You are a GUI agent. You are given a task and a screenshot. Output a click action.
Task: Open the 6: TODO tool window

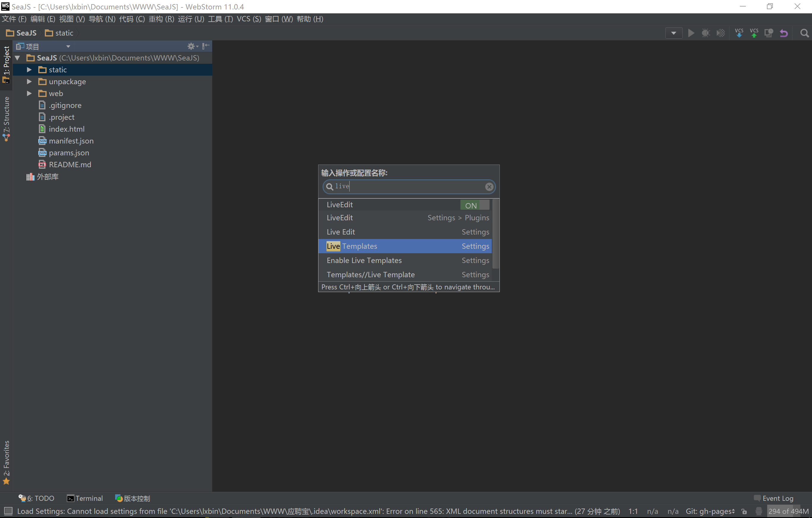37,498
